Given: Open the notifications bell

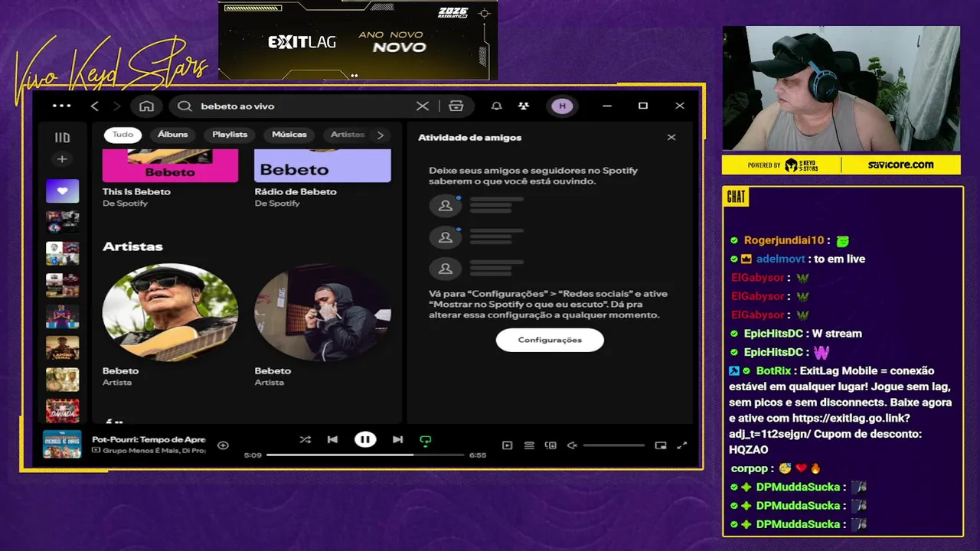Looking at the screenshot, I should click(x=496, y=106).
